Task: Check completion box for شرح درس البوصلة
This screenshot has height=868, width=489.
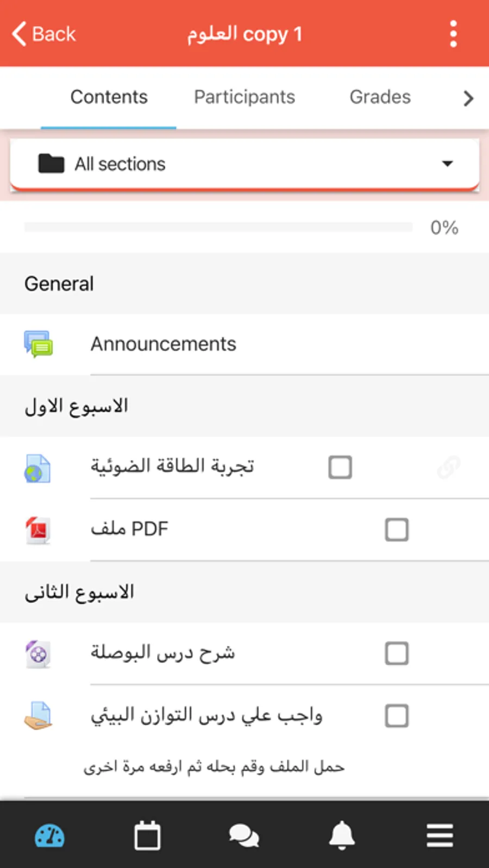Action: coord(397,653)
